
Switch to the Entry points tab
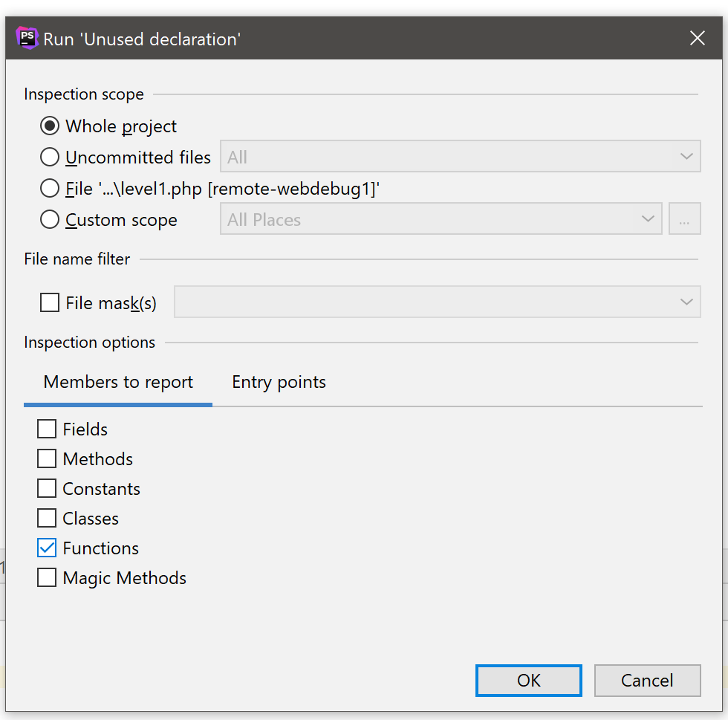279,383
